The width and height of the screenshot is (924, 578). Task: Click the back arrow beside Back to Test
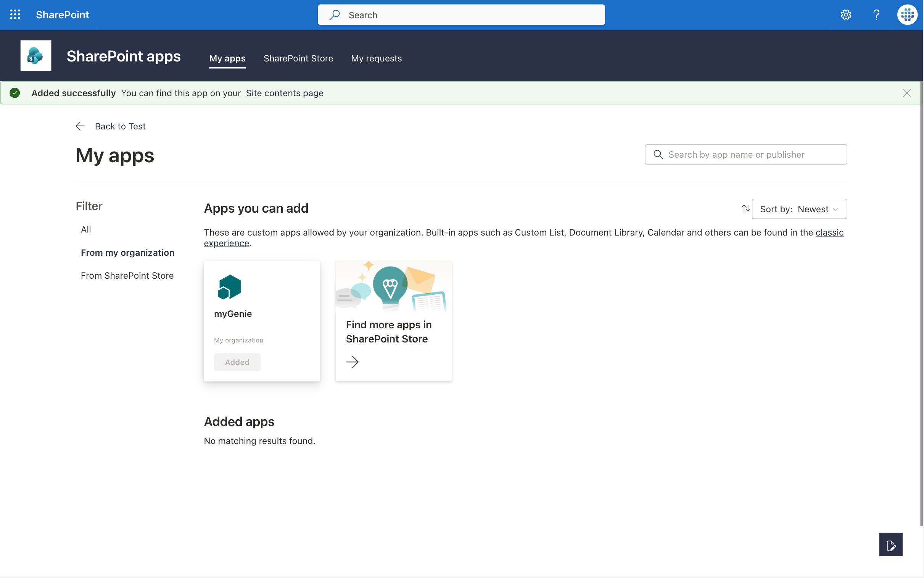coord(80,126)
